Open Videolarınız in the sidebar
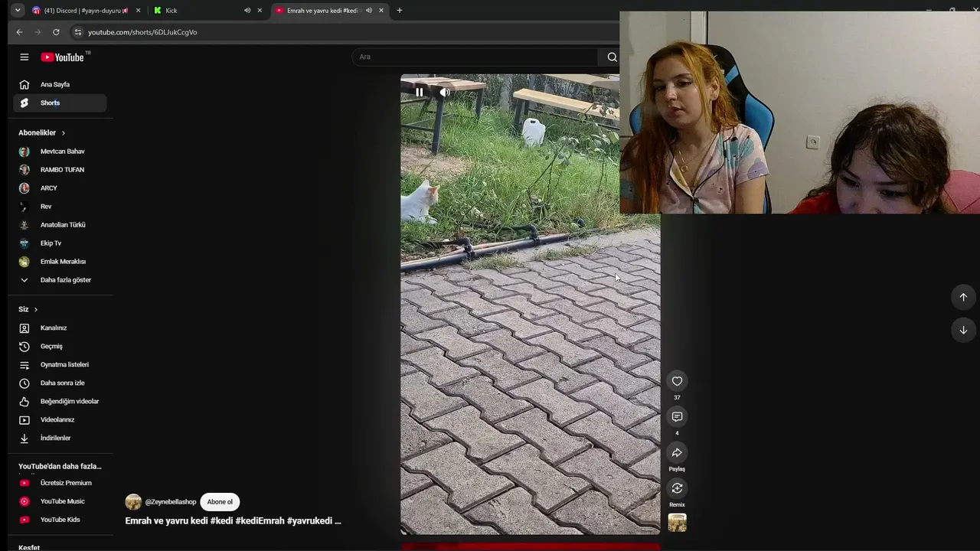980x551 pixels. (x=60, y=420)
